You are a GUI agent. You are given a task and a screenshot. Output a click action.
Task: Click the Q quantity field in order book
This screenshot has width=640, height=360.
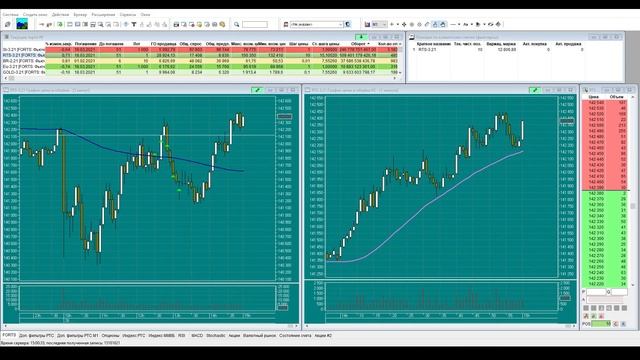pos(619,292)
